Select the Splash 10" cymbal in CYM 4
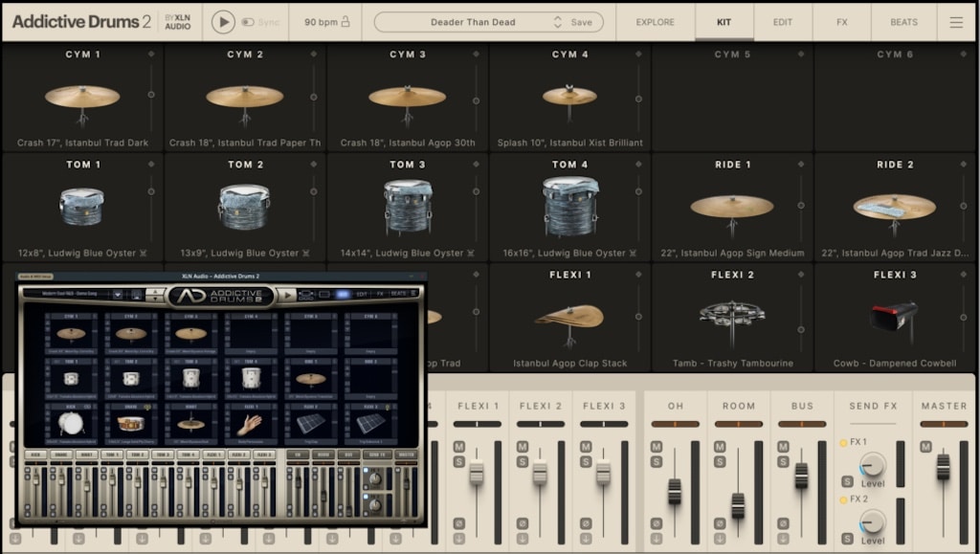This screenshot has height=554, width=980. point(569,102)
